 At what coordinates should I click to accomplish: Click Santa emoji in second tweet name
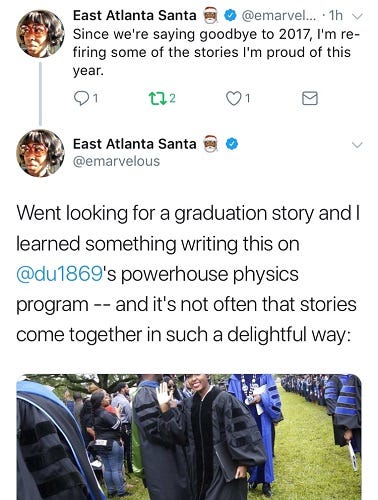point(211,144)
